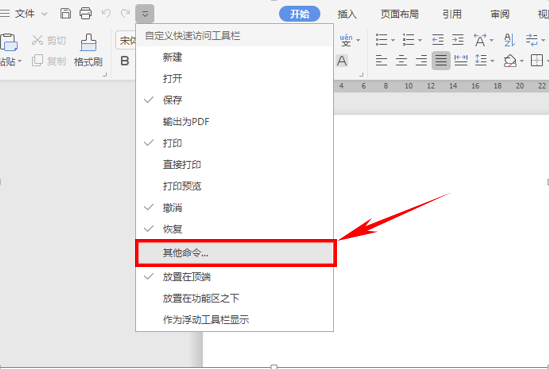The width and height of the screenshot is (549, 369).
Task: Uncheck 保存 in the toolbar menu
Action: coord(234,100)
